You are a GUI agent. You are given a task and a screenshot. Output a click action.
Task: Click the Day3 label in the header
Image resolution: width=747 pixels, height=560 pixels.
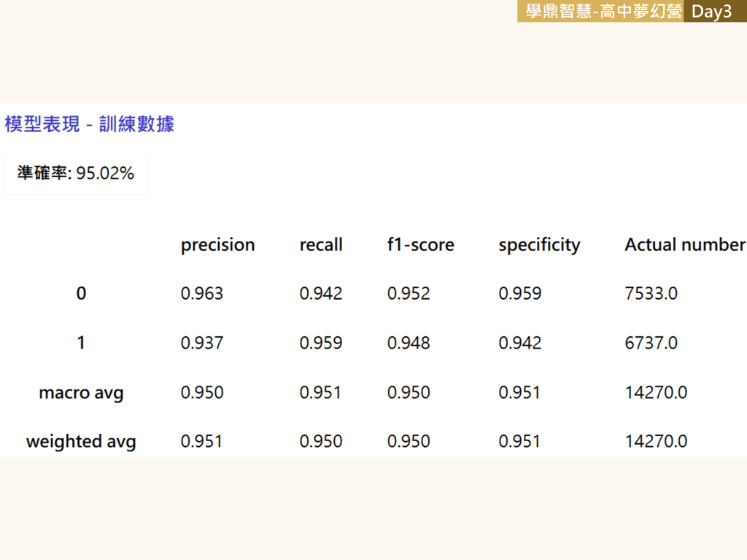711,12
